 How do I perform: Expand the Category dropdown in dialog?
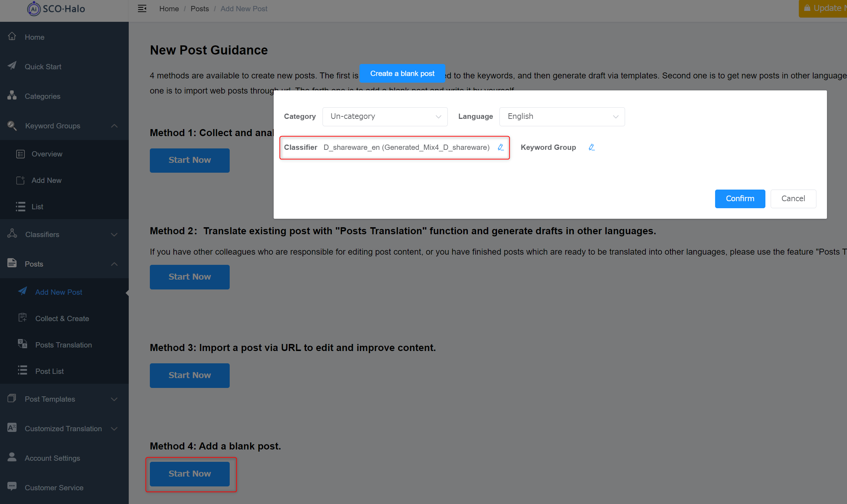coord(384,116)
